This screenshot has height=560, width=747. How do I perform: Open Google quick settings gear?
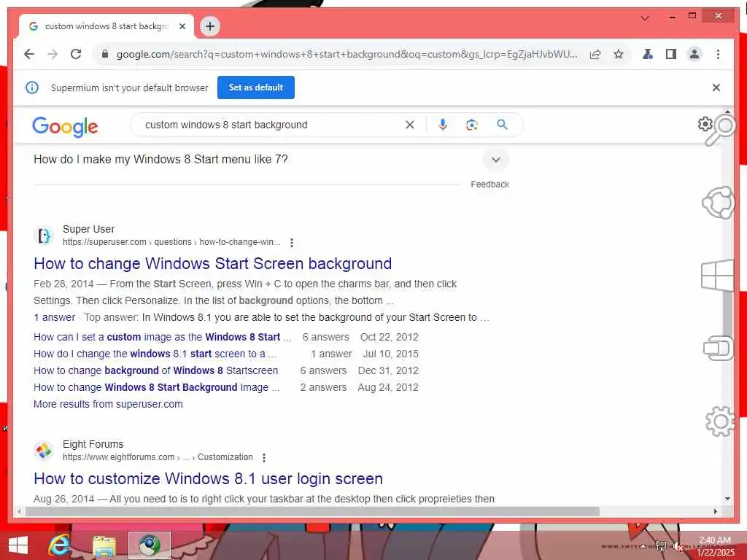(705, 124)
